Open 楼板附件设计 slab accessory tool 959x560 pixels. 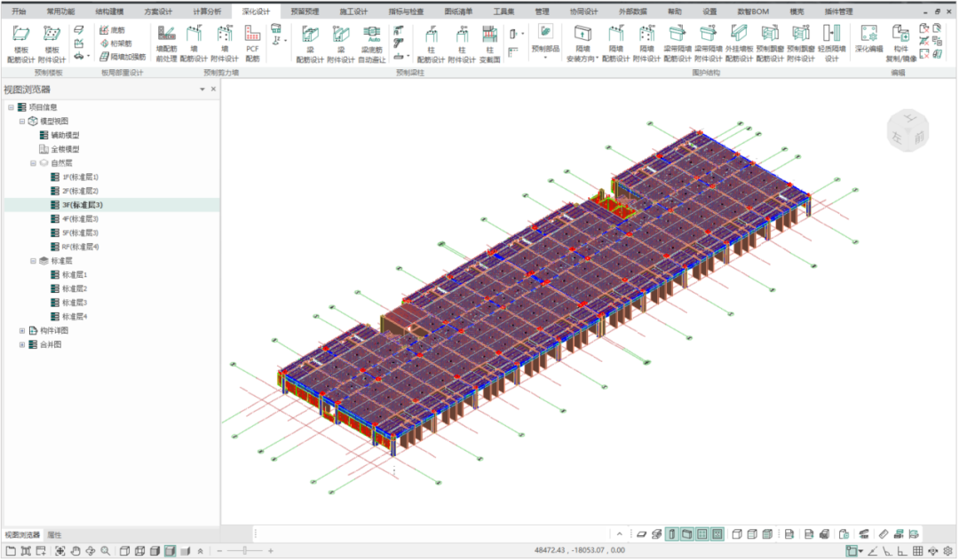[52, 44]
